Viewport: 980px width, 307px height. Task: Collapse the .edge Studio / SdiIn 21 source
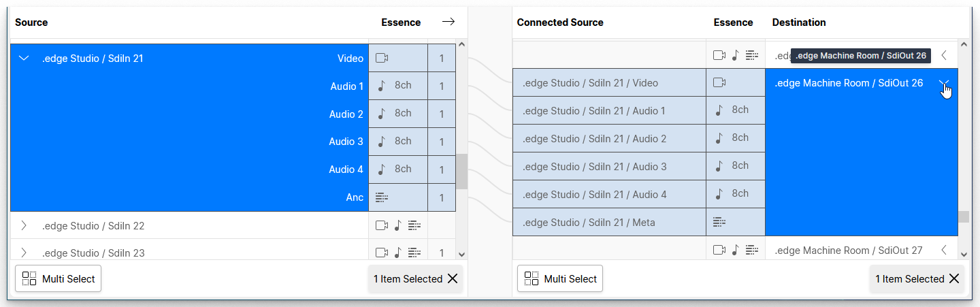(x=24, y=59)
